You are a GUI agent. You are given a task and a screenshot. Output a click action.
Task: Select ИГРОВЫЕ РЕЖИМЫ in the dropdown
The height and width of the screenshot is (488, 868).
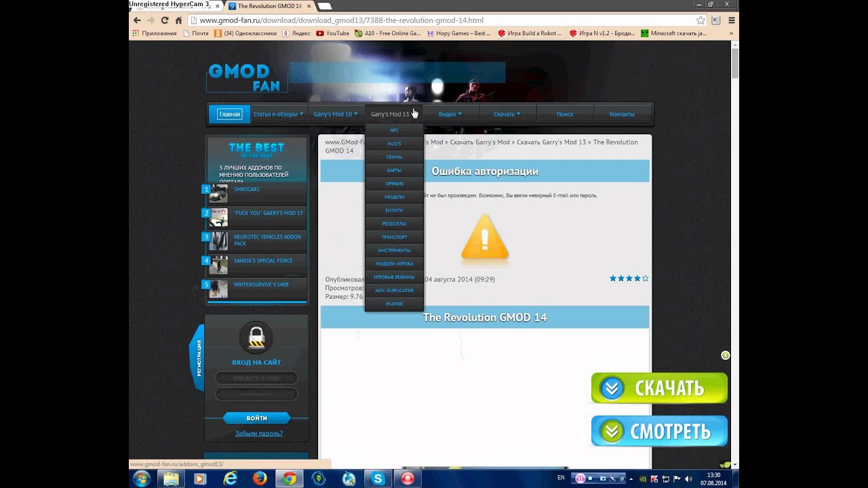pyautogui.click(x=394, y=277)
